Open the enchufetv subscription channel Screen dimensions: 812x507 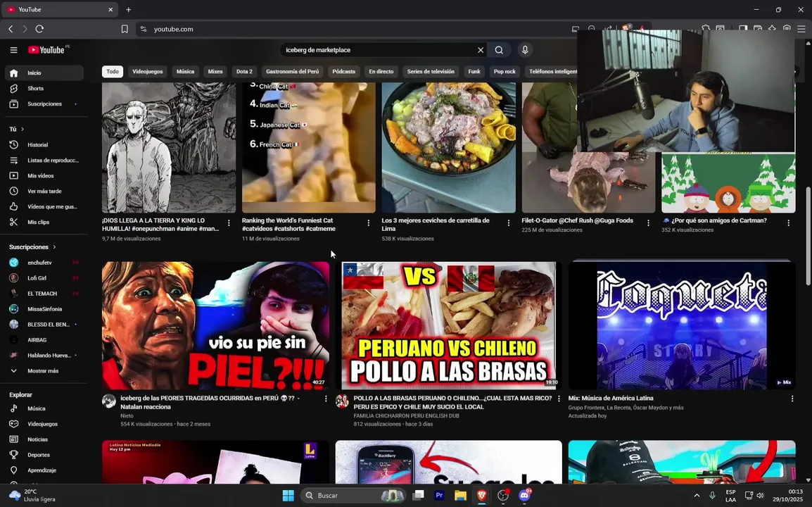coord(44,263)
